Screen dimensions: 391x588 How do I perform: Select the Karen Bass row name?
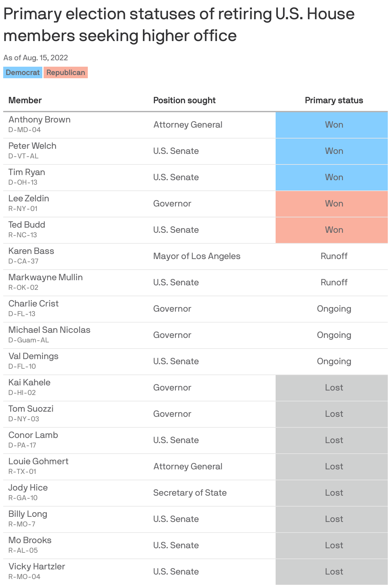coord(31,251)
